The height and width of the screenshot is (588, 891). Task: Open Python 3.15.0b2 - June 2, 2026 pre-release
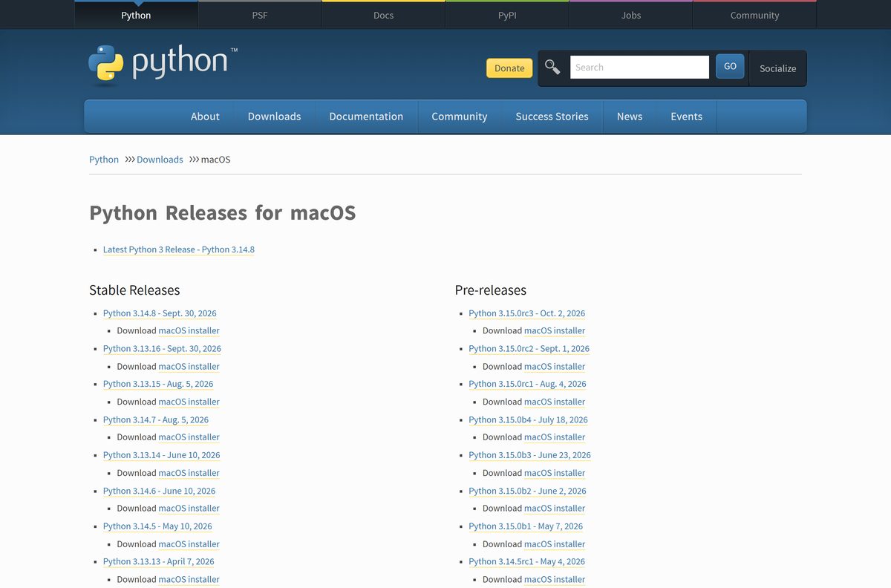click(x=527, y=491)
